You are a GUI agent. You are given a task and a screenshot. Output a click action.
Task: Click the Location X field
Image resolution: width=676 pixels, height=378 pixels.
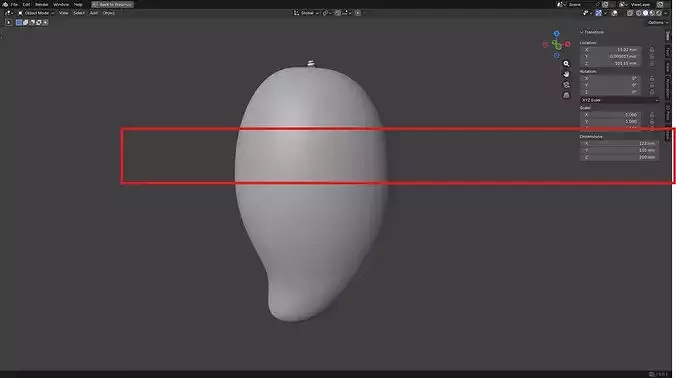611,50
